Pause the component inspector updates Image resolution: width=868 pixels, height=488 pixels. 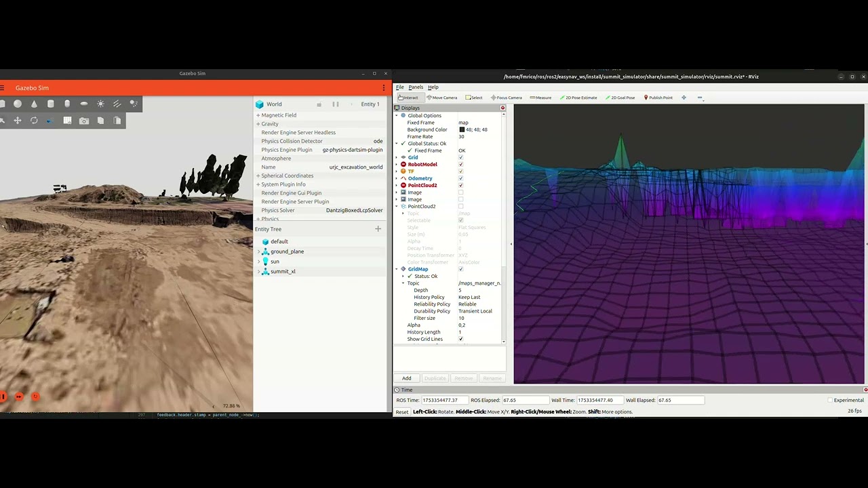pos(335,104)
